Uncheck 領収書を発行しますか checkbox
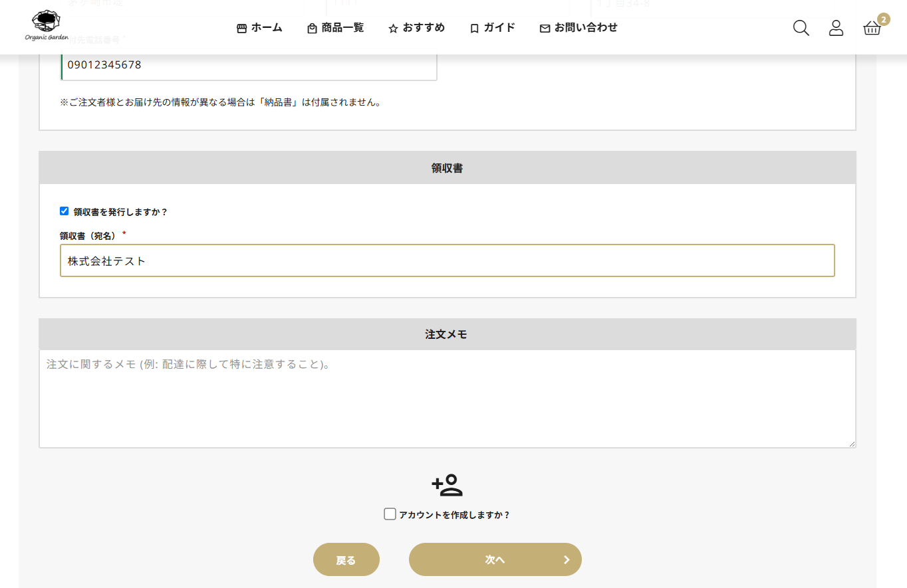The width and height of the screenshot is (907, 588). pos(65,211)
